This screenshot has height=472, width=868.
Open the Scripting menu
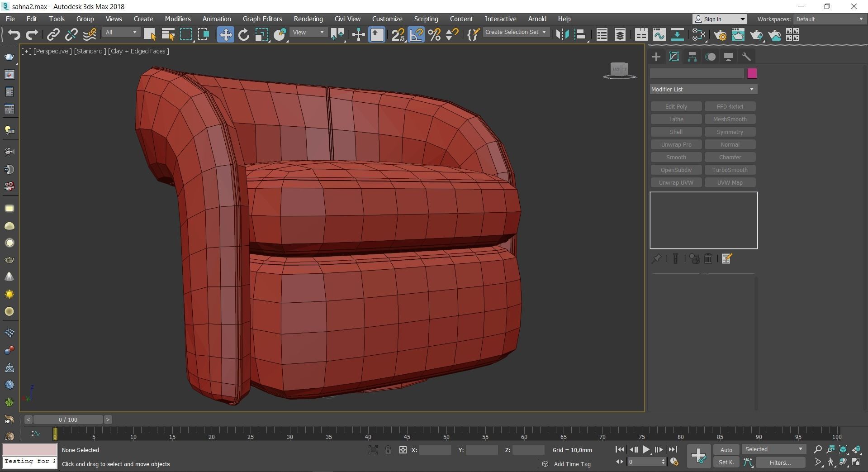pos(426,19)
